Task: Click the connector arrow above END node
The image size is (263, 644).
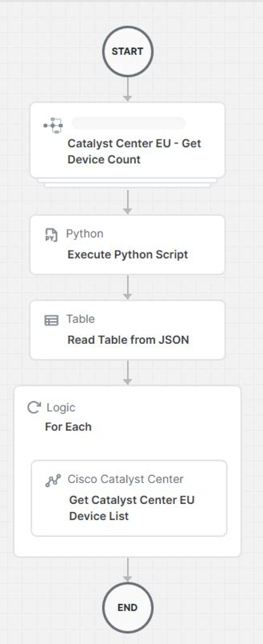Action: (127, 569)
